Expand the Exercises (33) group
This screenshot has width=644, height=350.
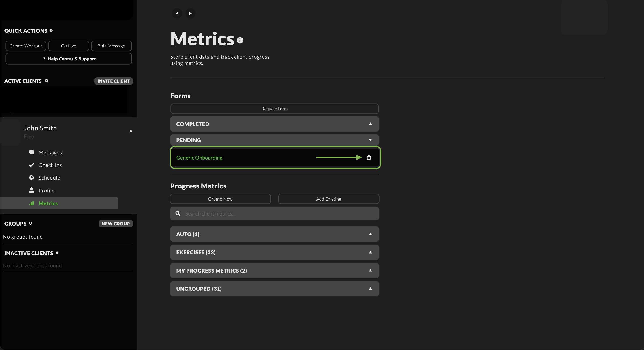pos(370,252)
